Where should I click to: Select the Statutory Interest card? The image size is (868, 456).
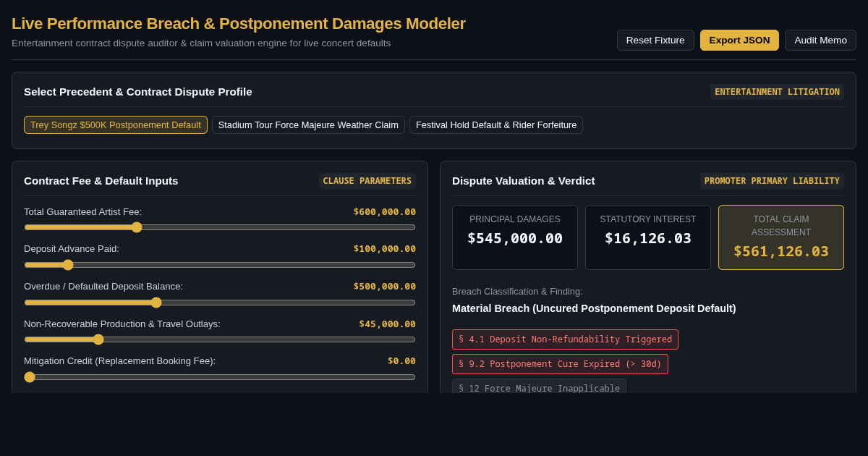pyautogui.click(x=648, y=237)
